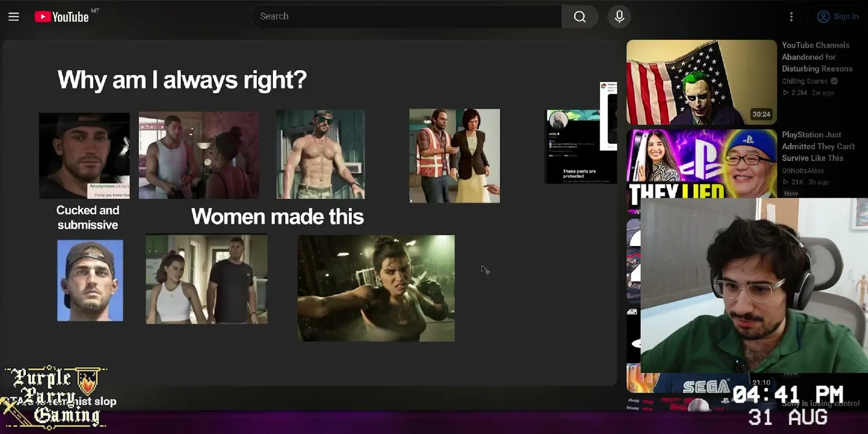Go to the YouTube home logo
The image size is (868, 434).
click(62, 17)
